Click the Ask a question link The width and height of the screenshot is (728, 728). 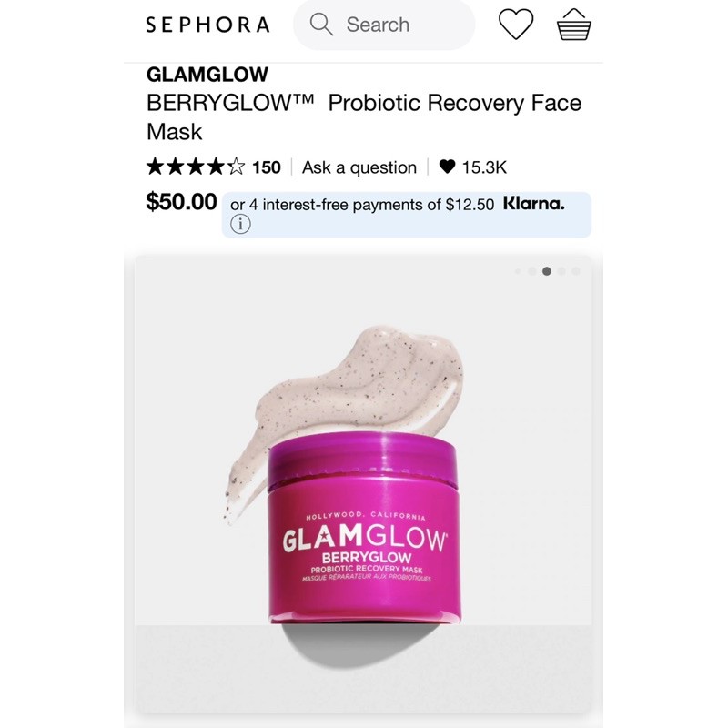(359, 167)
